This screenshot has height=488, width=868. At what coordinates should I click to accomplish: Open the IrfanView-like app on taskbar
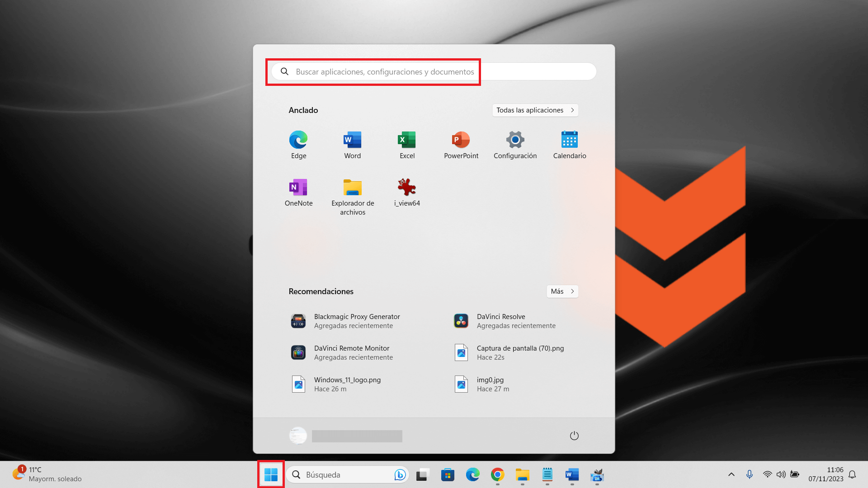[597, 474]
